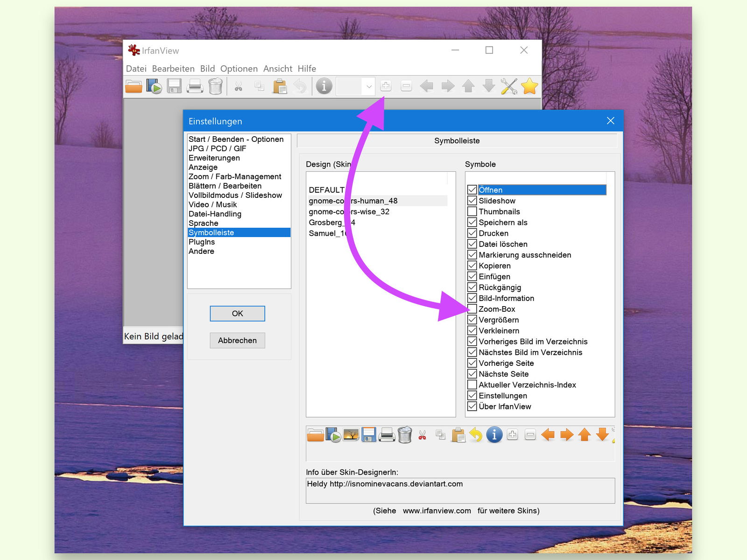Click the Copy icon in main toolbar

pos(260,86)
